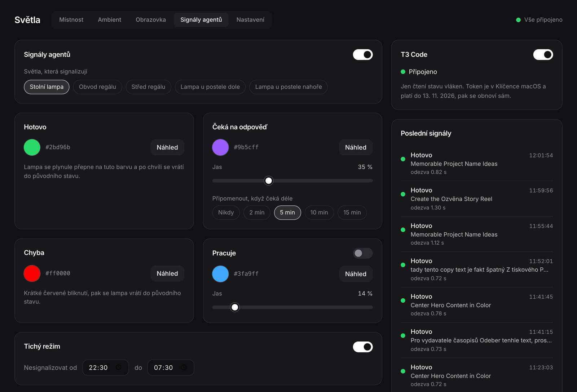This screenshot has width=577, height=392.
Task: Click the Čeká na odpověď brightness slider handle
Action: click(x=269, y=181)
